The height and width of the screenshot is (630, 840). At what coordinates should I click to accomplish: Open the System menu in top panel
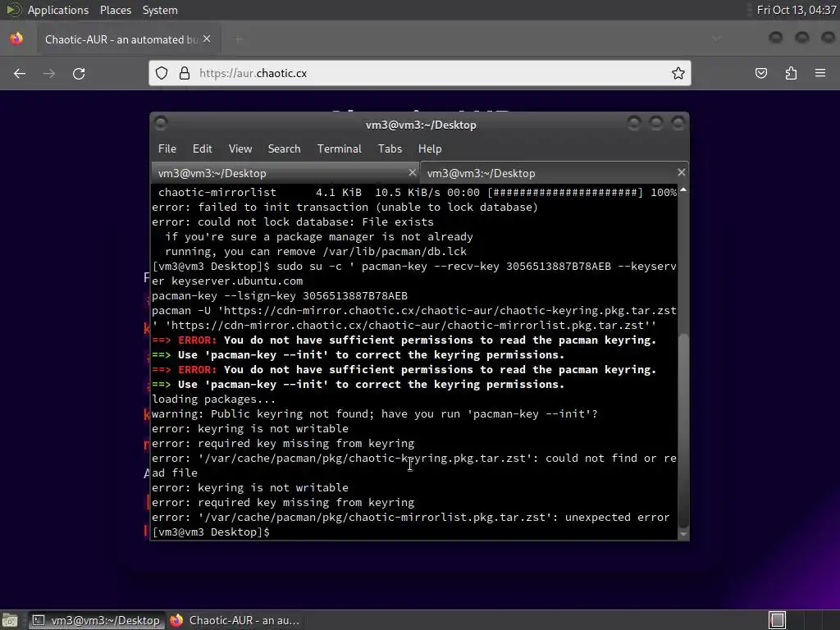click(160, 10)
